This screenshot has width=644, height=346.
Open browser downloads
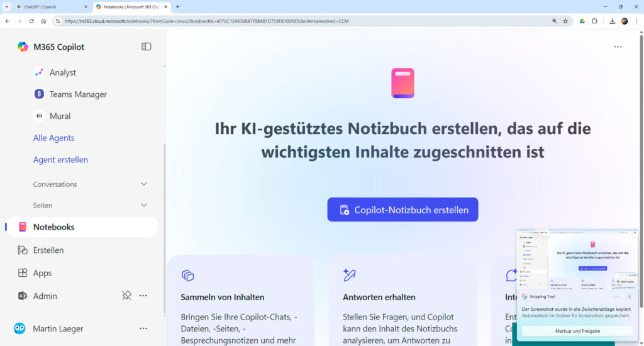612,21
